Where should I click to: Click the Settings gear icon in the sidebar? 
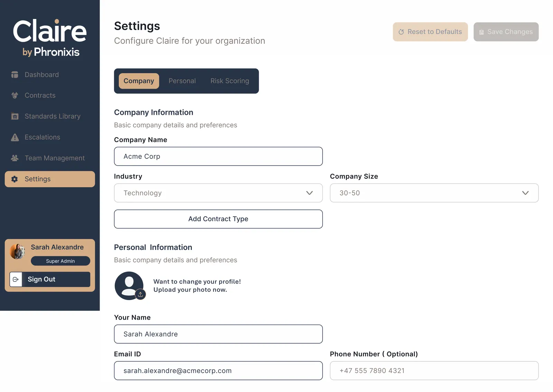tap(15, 179)
